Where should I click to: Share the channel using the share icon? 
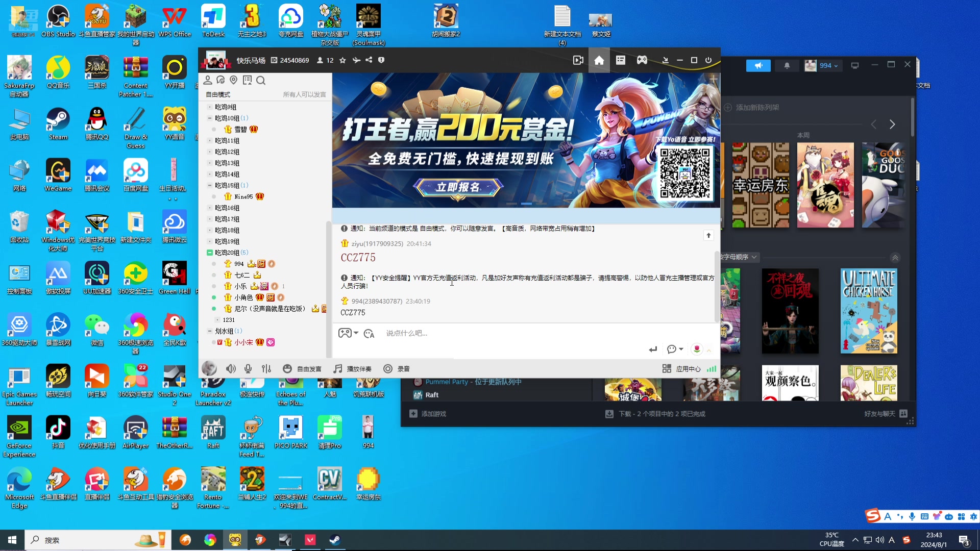click(x=369, y=60)
